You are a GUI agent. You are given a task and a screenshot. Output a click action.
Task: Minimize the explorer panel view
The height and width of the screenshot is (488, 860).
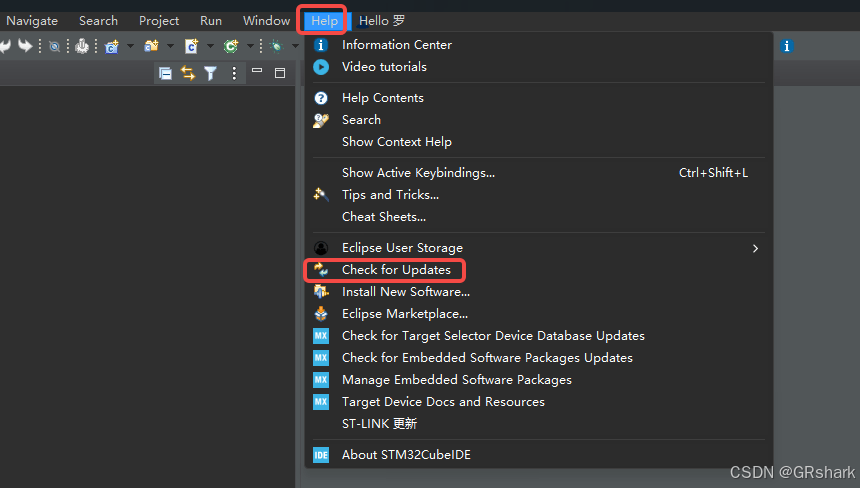click(257, 72)
